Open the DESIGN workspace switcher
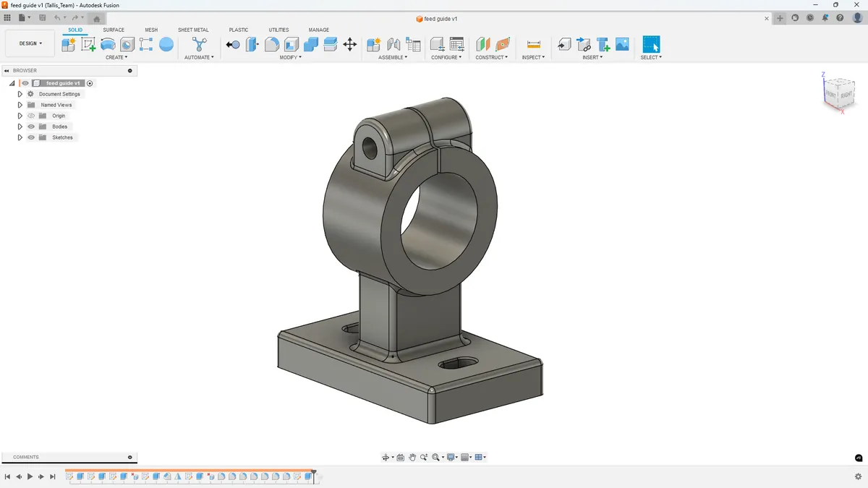This screenshot has width=868, height=488. [x=29, y=43]
